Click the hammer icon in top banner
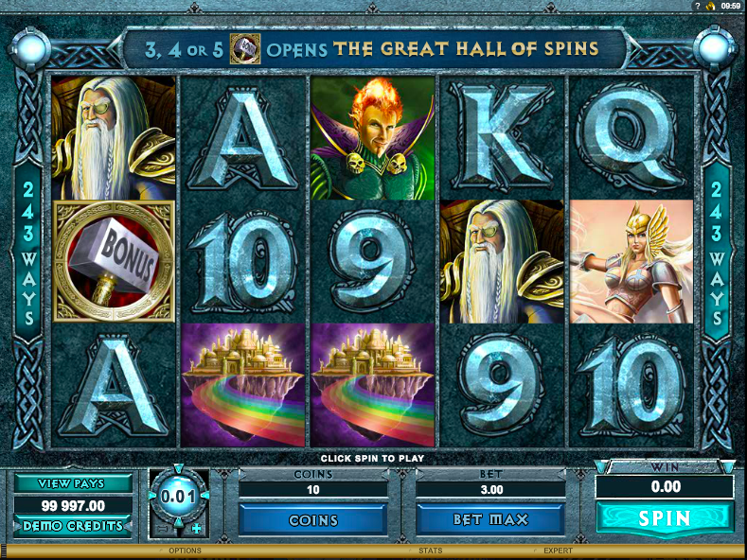Image resolution: width=747 pixels, height=560 pixels. (245, 48)
